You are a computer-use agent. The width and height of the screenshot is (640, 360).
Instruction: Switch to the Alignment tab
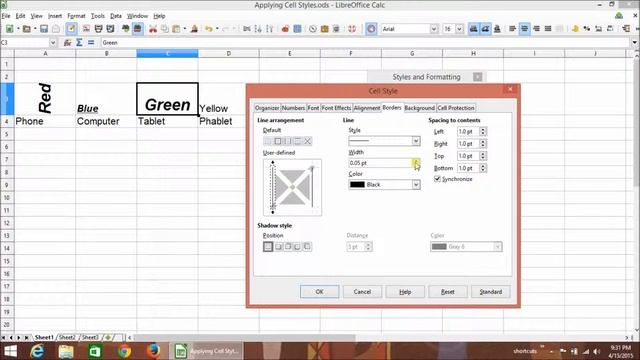click(367, 108)
